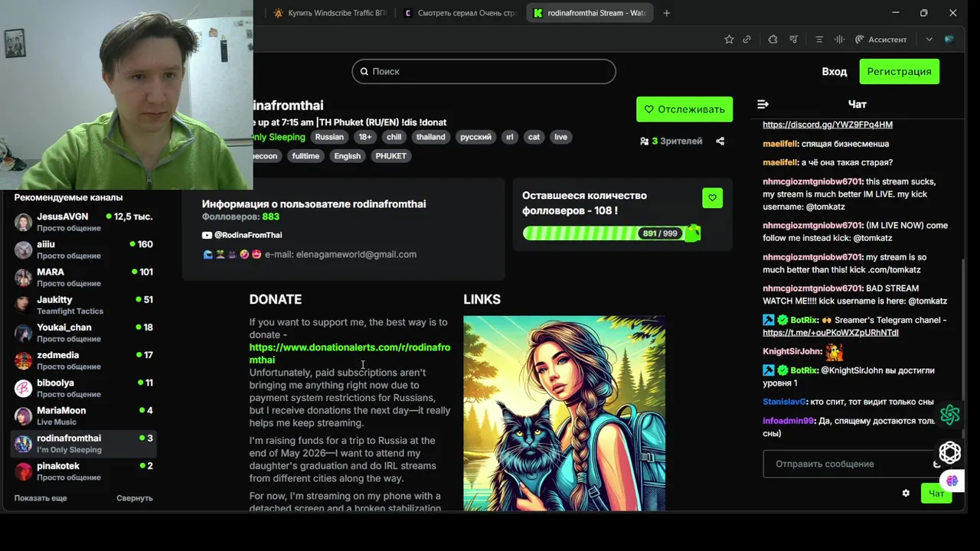The image size is (980, 551).
Task: Open a new browser tab
Action: (666, 13)
